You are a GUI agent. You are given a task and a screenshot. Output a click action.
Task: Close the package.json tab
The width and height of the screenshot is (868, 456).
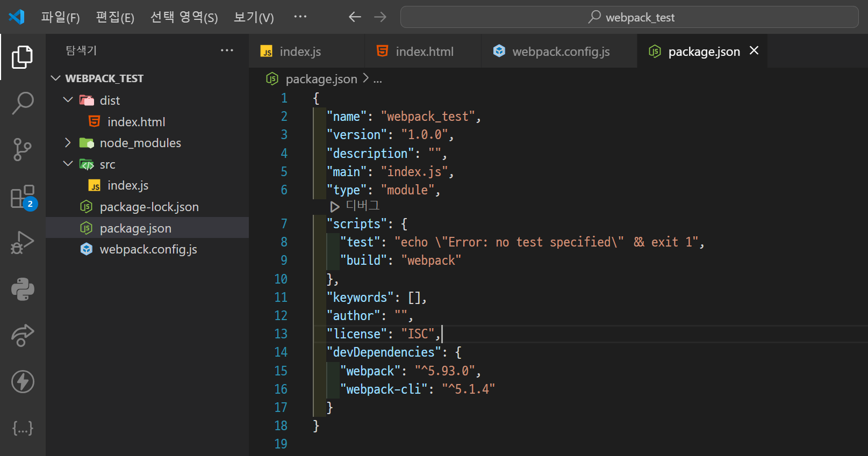tap(754, 50)
